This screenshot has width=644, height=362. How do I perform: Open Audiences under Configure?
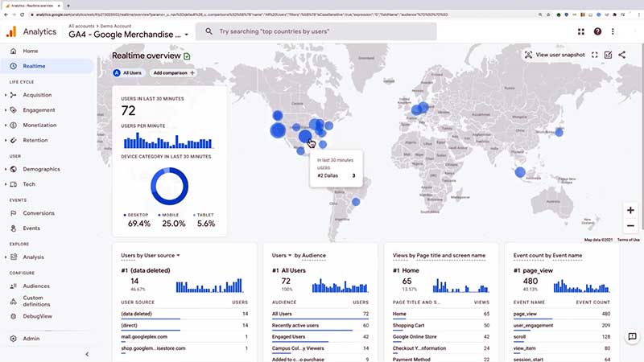35,286
